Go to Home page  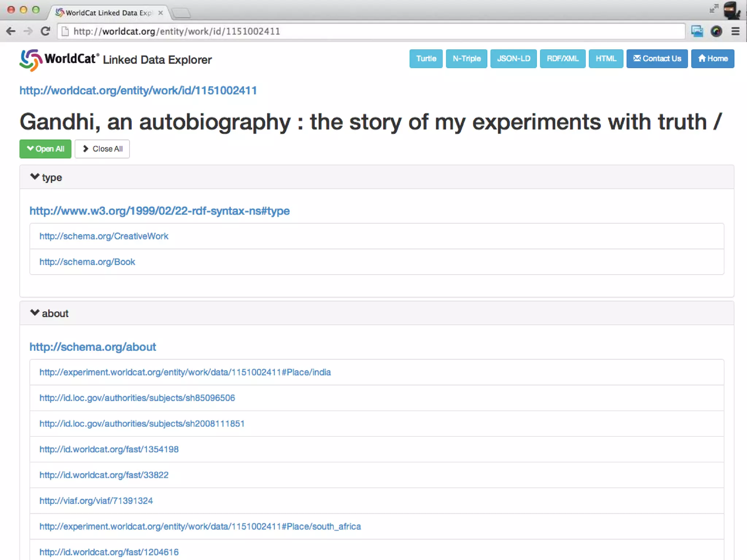pyautogui.click(x=712, y=59)
